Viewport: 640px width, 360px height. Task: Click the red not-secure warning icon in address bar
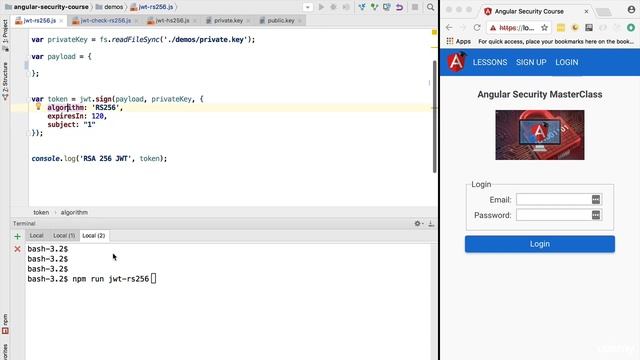[x=493, y=28]
